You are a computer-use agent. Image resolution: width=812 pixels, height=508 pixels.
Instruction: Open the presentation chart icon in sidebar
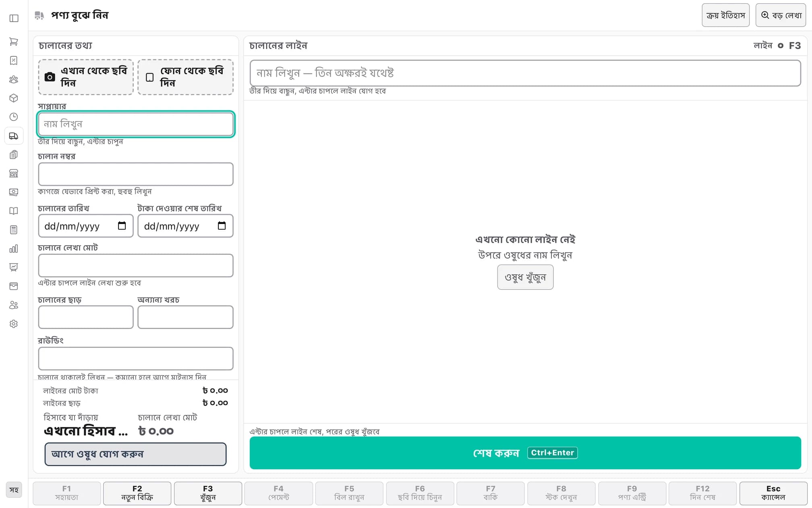click(x=14, y=267)
